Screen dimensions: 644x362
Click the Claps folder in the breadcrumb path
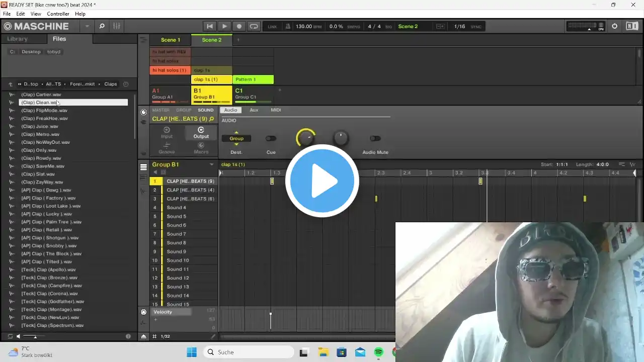[111, 84]
